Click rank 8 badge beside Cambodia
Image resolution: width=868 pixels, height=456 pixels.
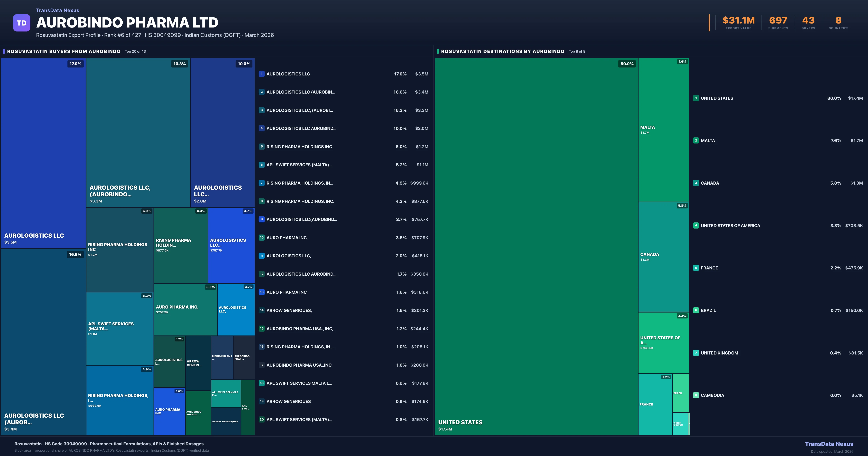point(696,395)
